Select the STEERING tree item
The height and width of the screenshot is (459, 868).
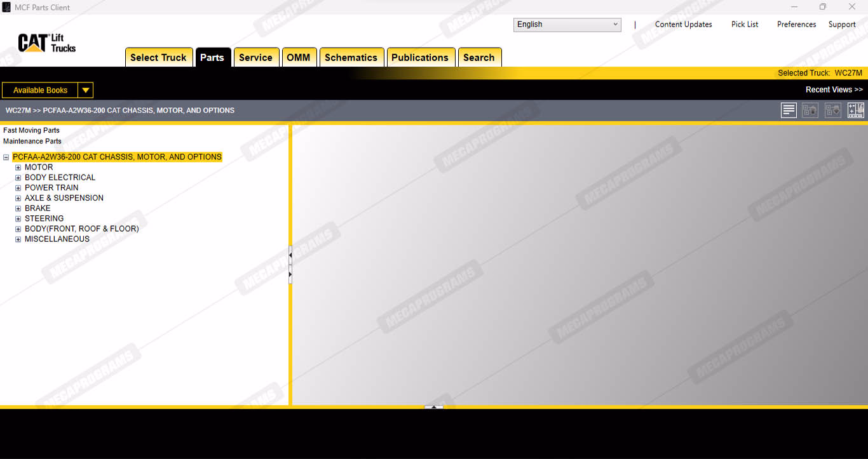pyautogui.click(x=44, y=218)
